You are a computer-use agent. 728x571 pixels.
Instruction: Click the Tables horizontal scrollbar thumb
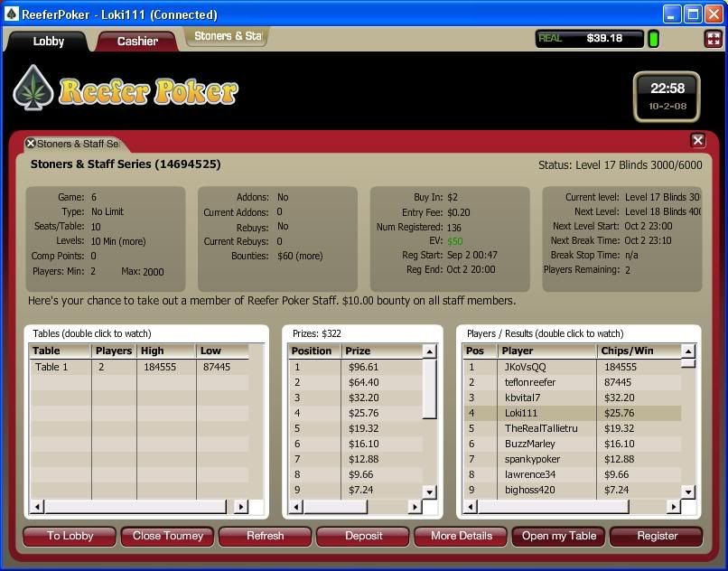click(135, 507)
